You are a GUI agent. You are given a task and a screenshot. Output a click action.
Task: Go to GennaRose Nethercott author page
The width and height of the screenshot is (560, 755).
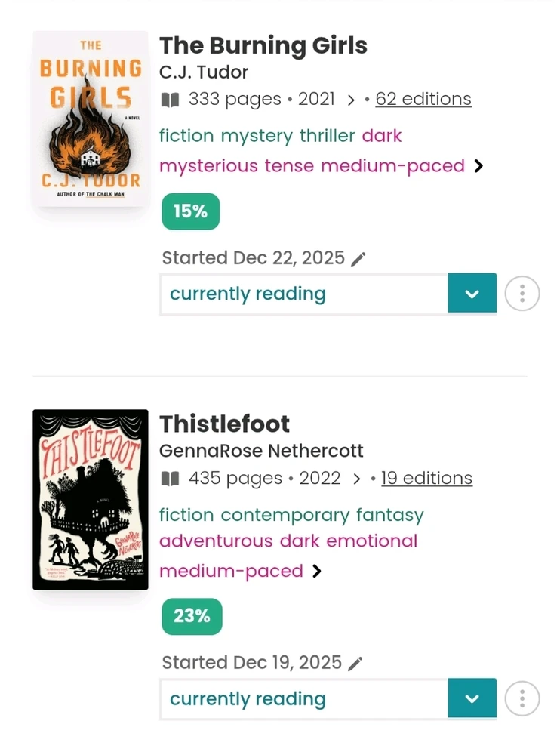(261, 451)
